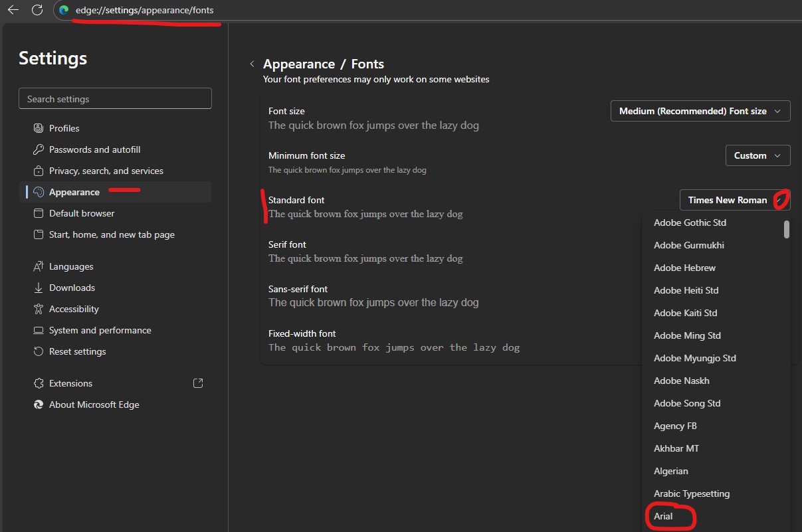Click the About Microsoft Edge logo icon
The image size is (802, 532).
pos(38,404)
